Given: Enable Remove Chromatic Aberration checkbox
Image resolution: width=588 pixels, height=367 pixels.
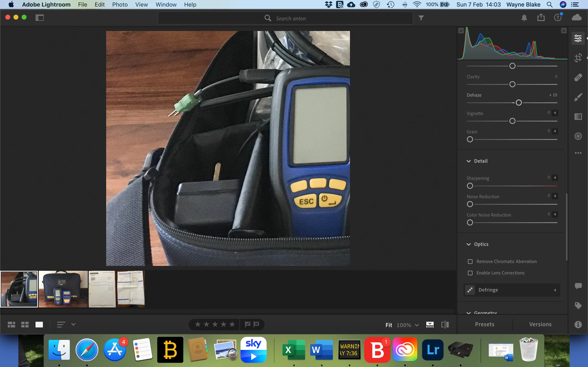Looking at the screenshot, I should (x=470, y=262).
